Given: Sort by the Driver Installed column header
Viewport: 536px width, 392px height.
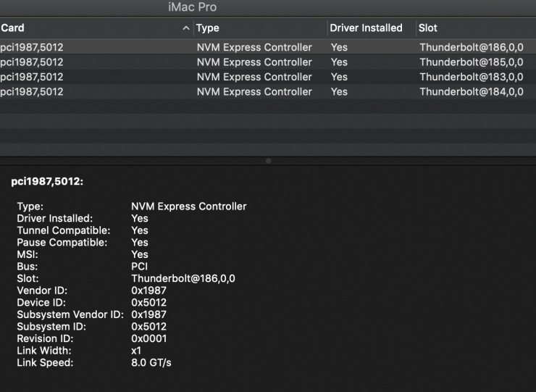Looking at the screenshot, I should coord(366,28).
